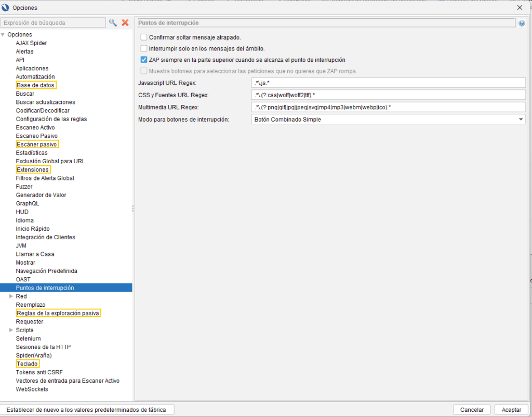Click the Javascript URL Regex field
This screenshot has width=532, height=417.
click(388, 83)
